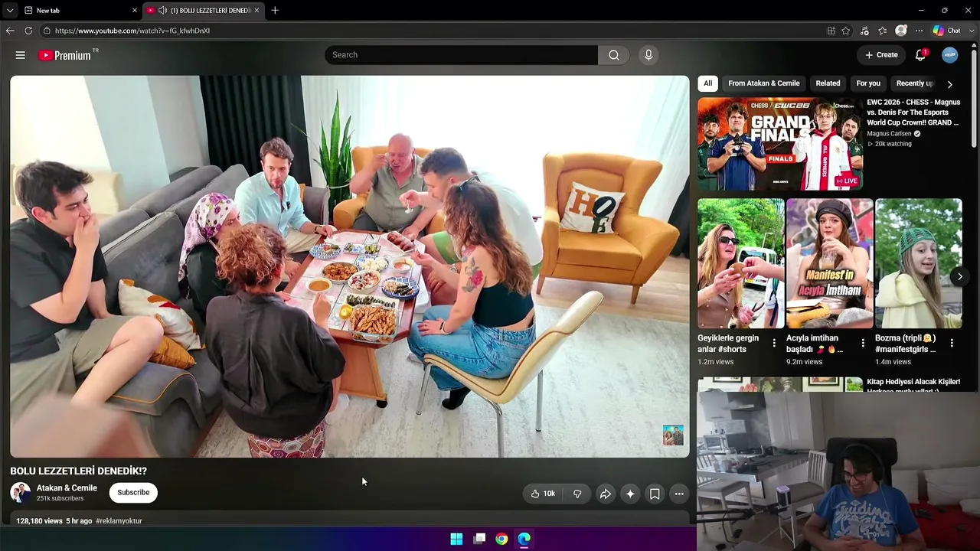This screenshot has height=551, width=980.
Task: Dislike the video with thumbs down
Action: (x=577, y=494)
